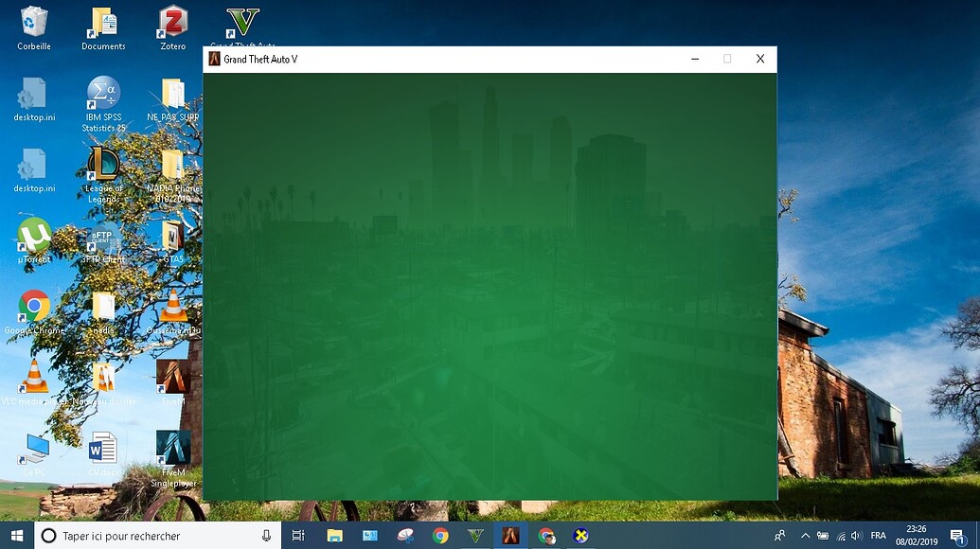Switch to GTA V taskbar icon
This screenshot has height=549, width=980.
[475, 535]
